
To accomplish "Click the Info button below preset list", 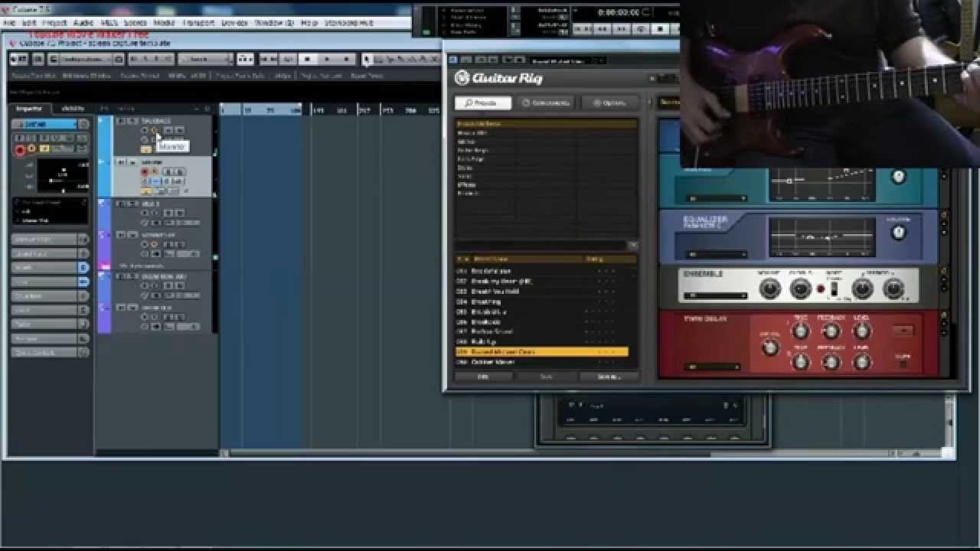I will click(483, 377).
